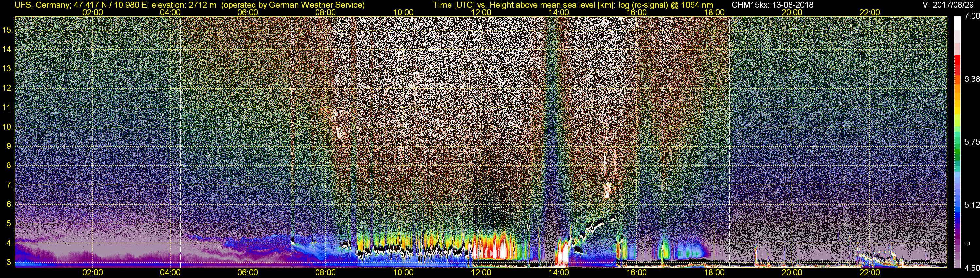980x278 pixels.
Task: Click 18:00 on the lower time axis
Action: [x=714, y=273]
